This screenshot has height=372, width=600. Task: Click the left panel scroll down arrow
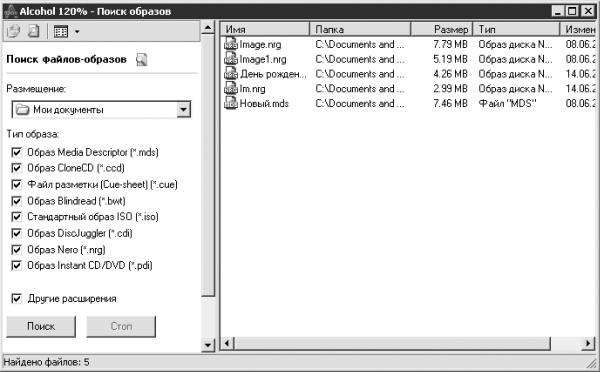[x=208, y=345]
